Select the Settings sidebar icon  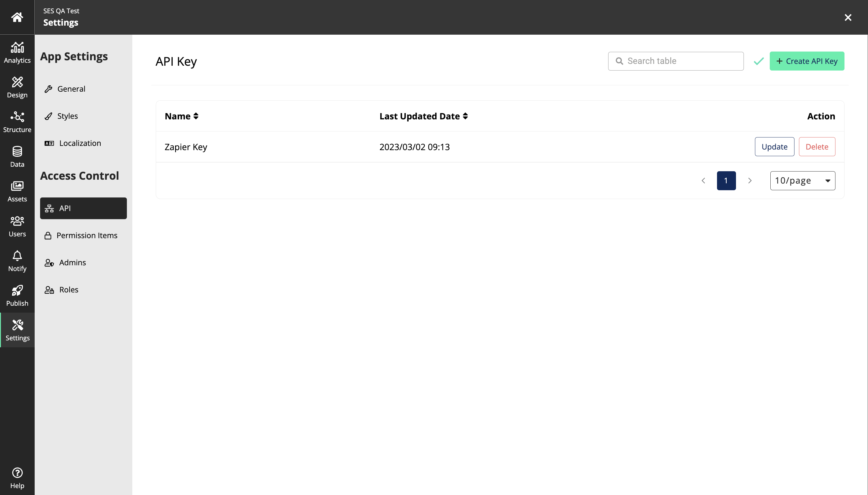point(17,330)
